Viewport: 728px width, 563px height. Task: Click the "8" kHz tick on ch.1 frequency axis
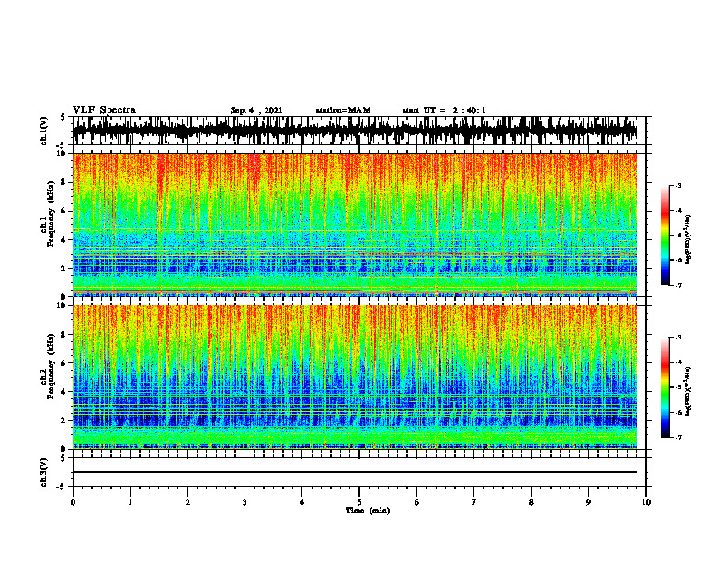click(x=63, y=182)
